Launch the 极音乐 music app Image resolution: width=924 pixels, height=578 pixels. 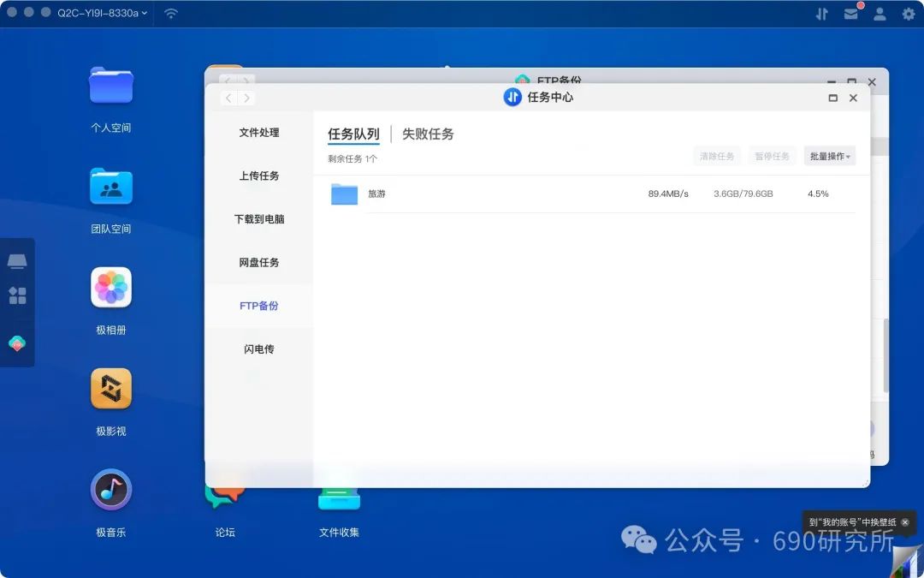pos(110,490)
